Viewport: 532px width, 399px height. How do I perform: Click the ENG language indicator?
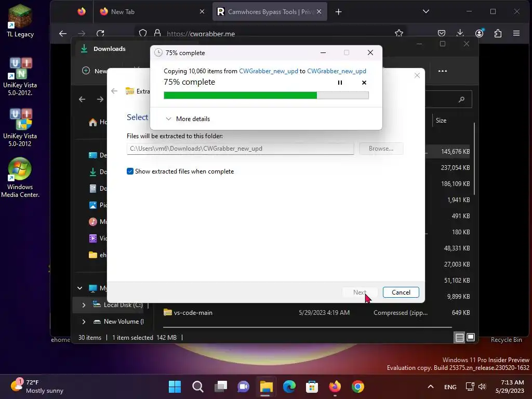coord(450,387)
